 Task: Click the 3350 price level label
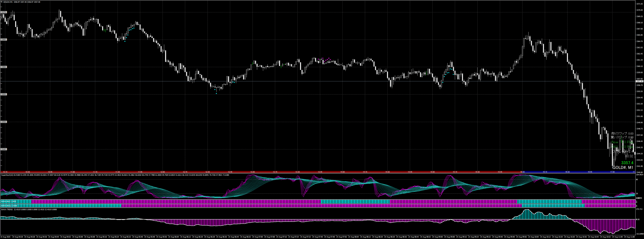pyautogui.click(x=4, y=122)
